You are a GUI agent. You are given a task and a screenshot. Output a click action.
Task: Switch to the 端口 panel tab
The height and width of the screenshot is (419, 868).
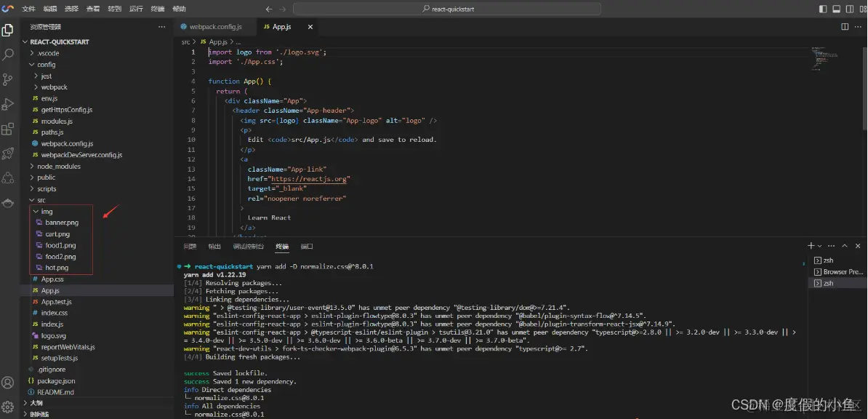point(307,246)
